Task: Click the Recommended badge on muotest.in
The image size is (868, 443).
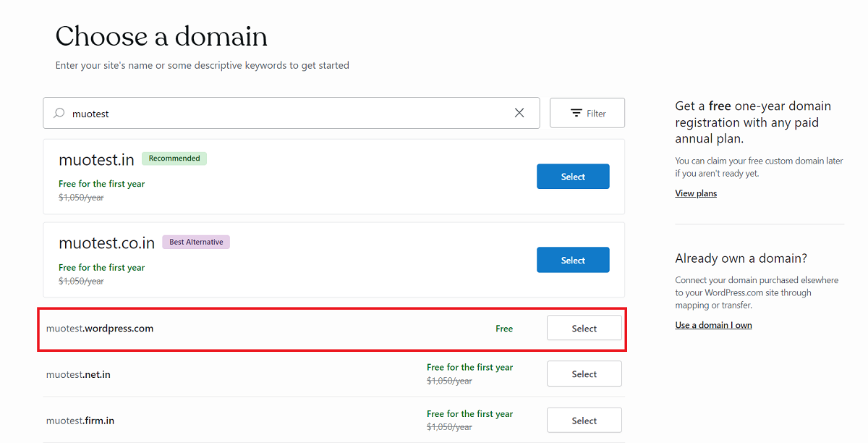Action: [x=174, y=158]
